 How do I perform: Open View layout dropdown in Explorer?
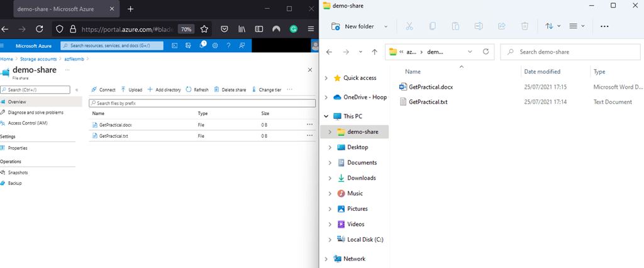pos(577,26)
